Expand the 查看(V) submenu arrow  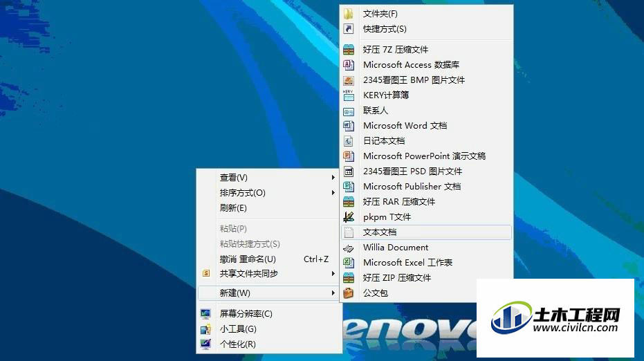click(333, 178)
